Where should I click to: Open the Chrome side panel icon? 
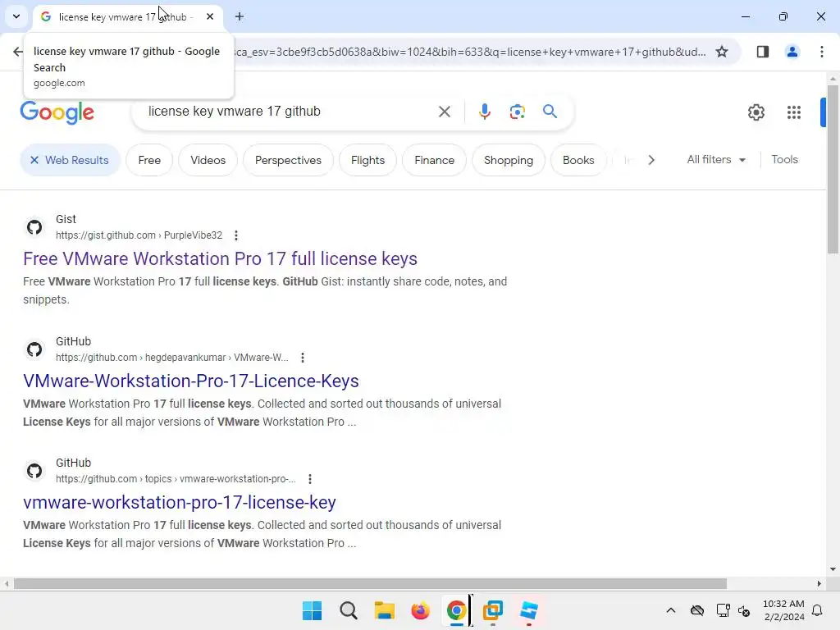coord(762,52)
